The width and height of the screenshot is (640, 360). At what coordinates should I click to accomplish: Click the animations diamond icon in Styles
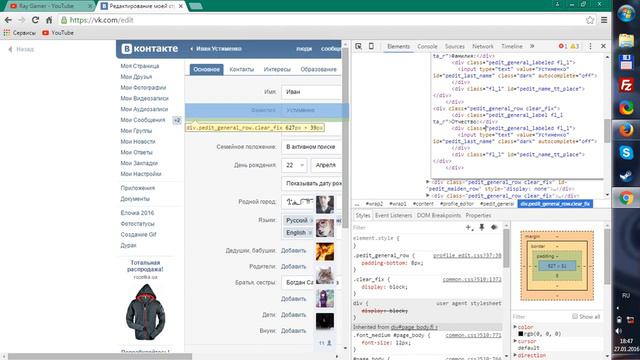pyautogui.click(x=494, y=227)
